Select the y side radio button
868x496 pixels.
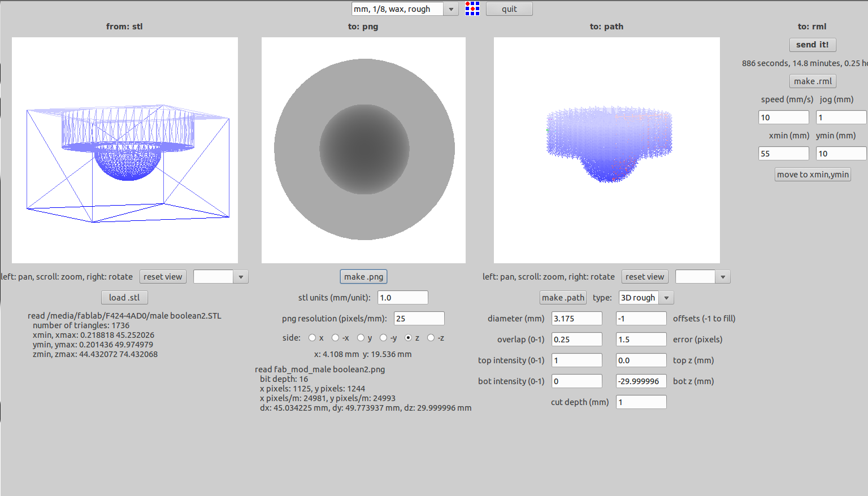361,338
